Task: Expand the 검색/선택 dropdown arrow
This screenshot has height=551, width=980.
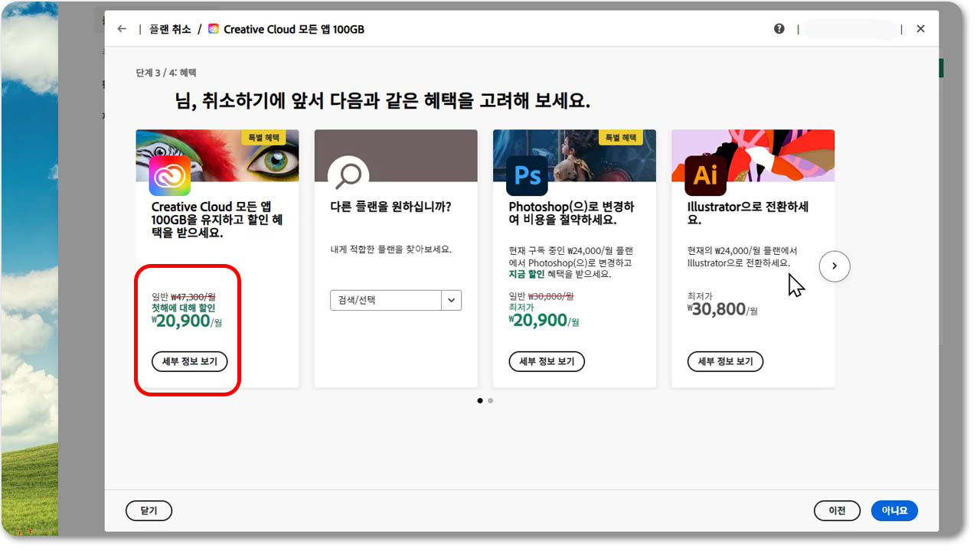Action: (x=452, y=301)
